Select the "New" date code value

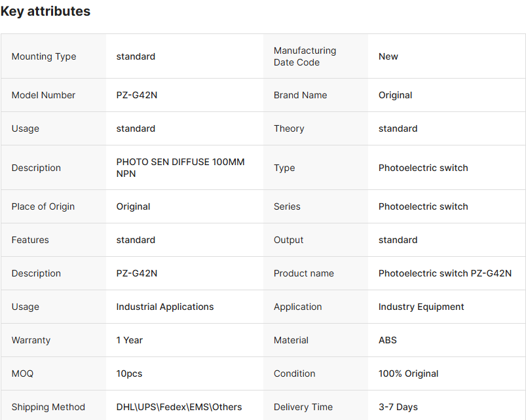click(388, 56)
